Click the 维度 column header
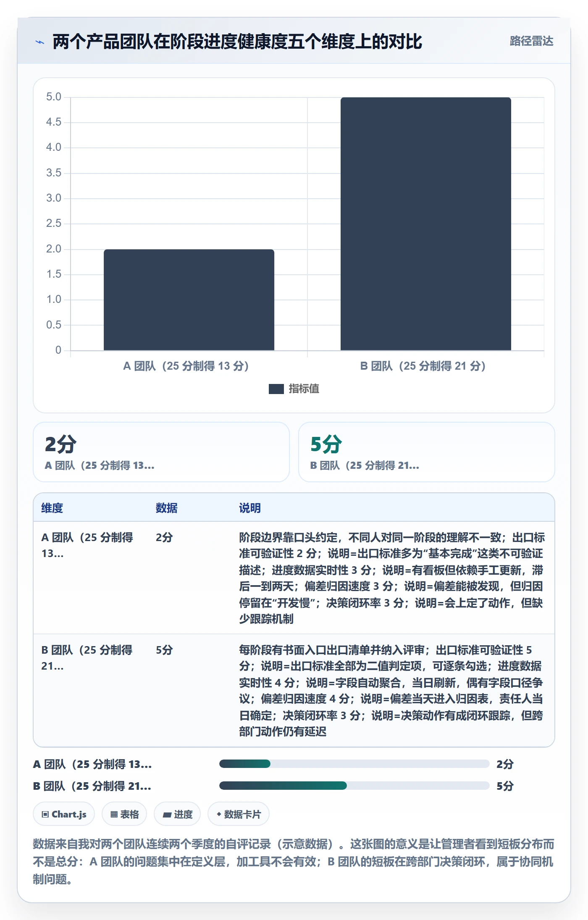The height and width of the screenshot is (920, 588). (x=52, y=508)
